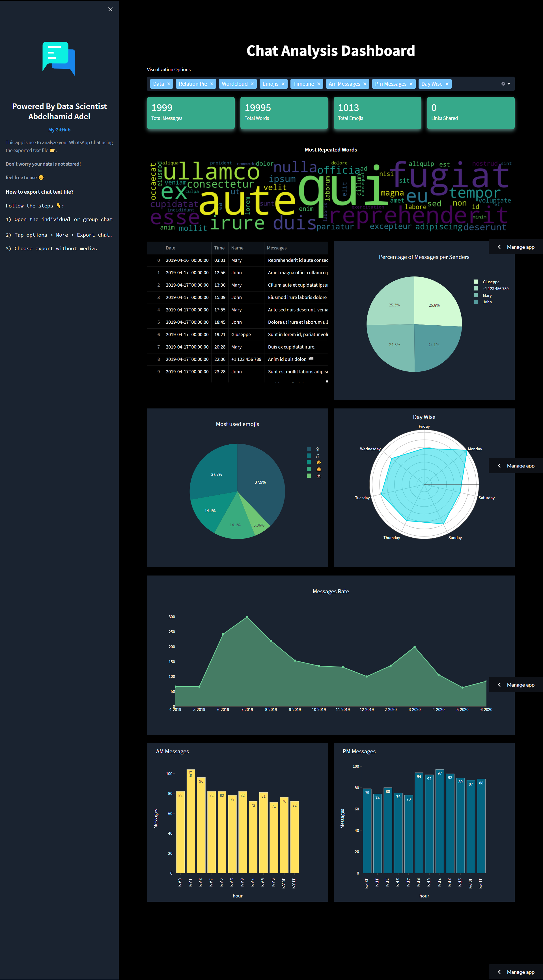Image resolution: width=543 pixels, height=980 pixels.
Task: Clear all selected visualization options
Action: pos(503,84)
